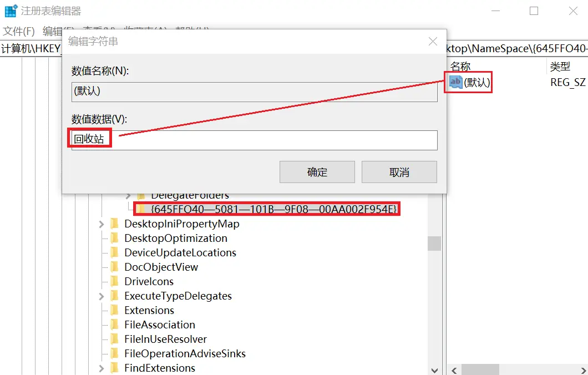The image size is (588, 375).
Task: Click the 名称 column header
Action: click(x=460, y=66)
